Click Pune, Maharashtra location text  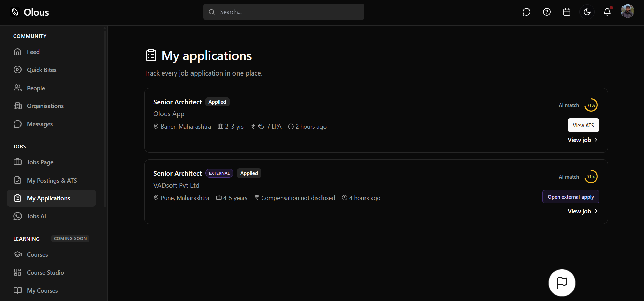185,198
